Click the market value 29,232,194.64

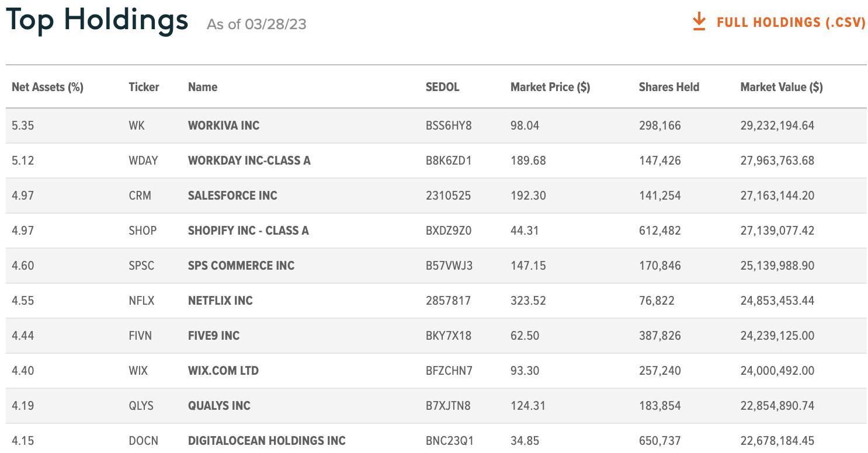click(x=777, y=126)
